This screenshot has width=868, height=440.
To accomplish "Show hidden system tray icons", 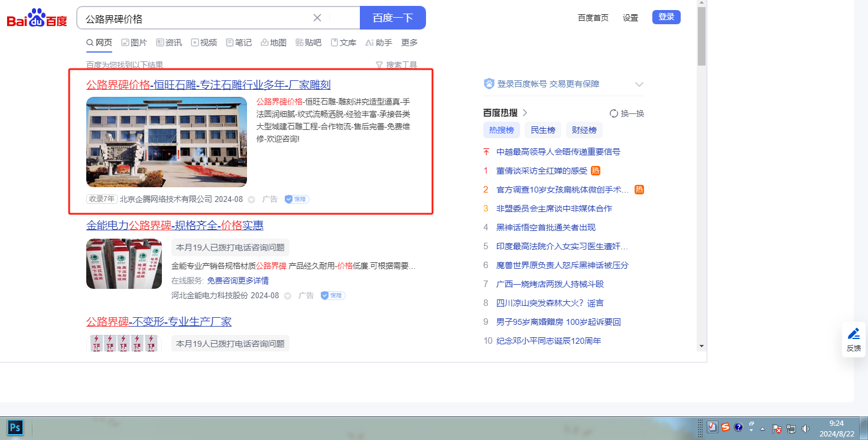I will point(763,428).
